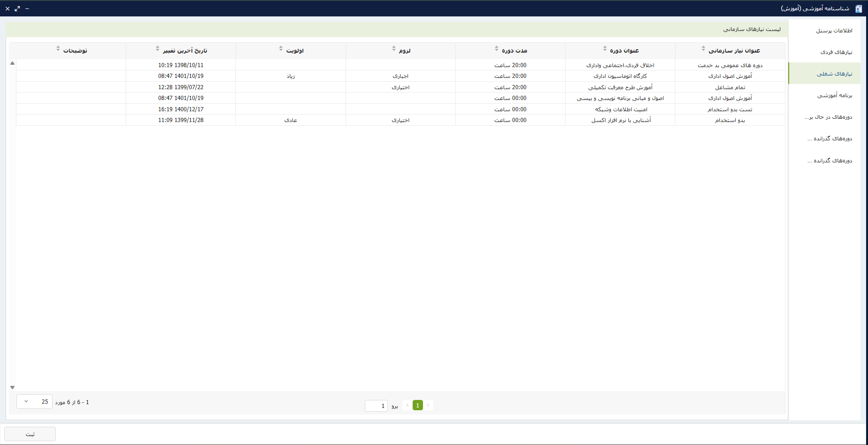Sort by مدت دوره column icon
This screenshot has height=445, width=868.
pos(497,49)
